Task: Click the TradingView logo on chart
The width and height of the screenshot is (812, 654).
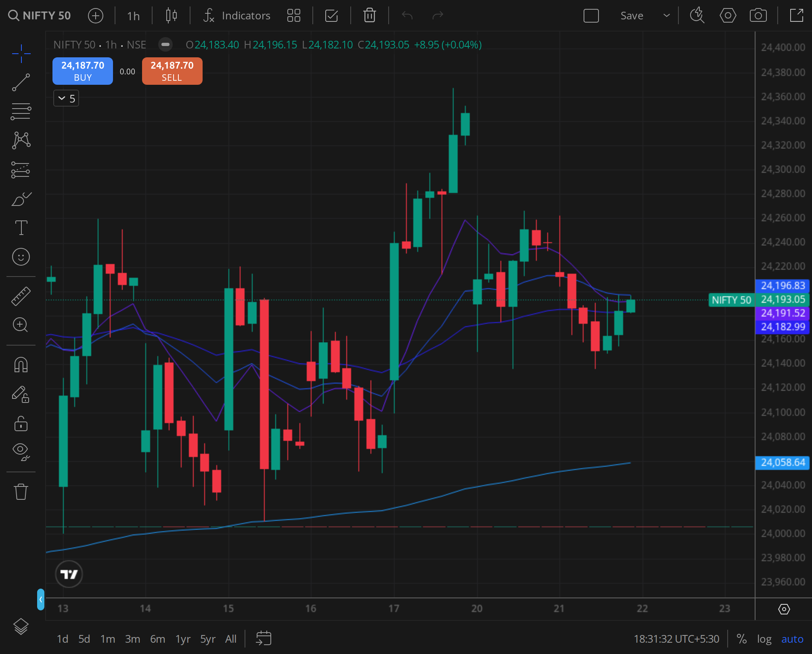Action: pyautogui.click(x=69, y=574)
